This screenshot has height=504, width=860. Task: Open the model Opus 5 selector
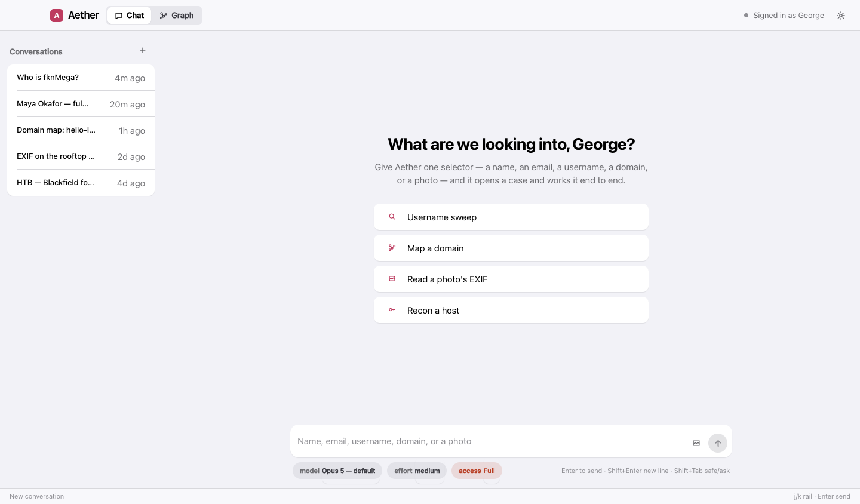pyautogui.click(x=337, y=471)
